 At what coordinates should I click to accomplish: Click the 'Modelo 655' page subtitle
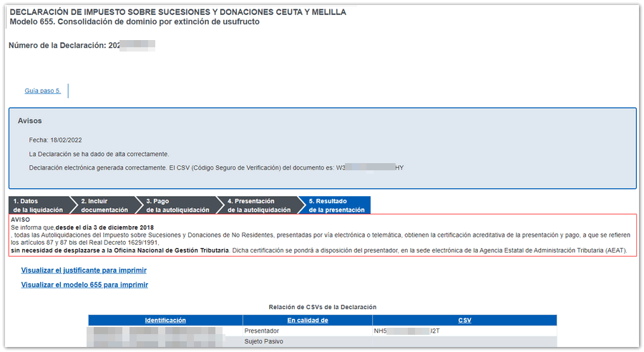click(134, 21)
